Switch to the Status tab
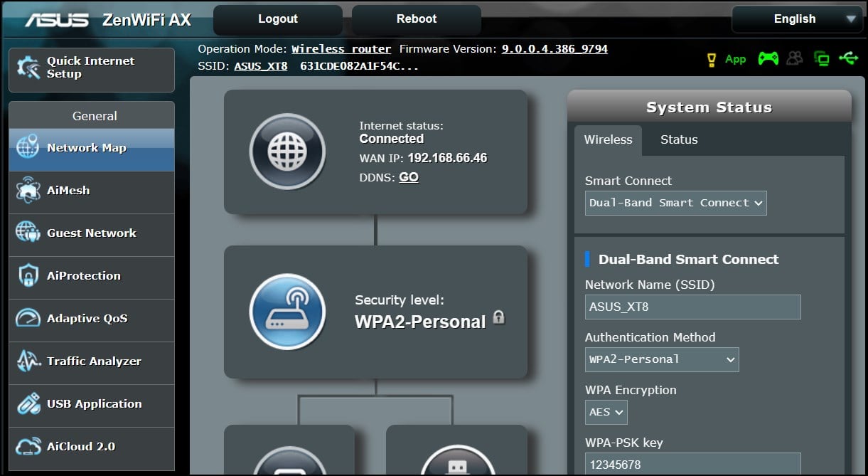868x476 pixels. pos(679,140)
